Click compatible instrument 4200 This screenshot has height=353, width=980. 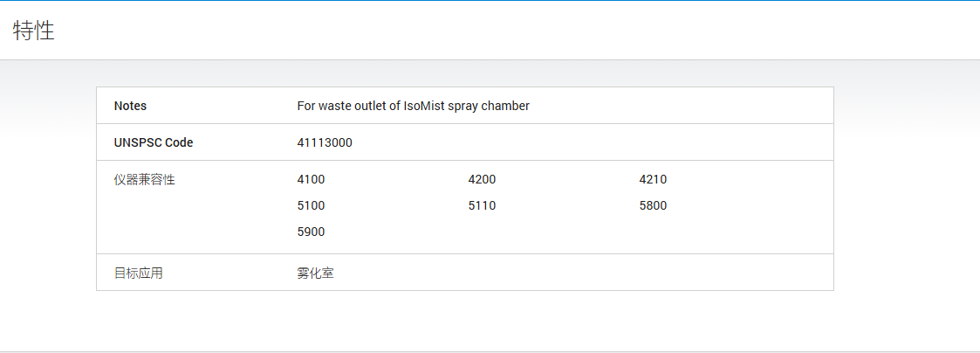(x=482, y=179)
